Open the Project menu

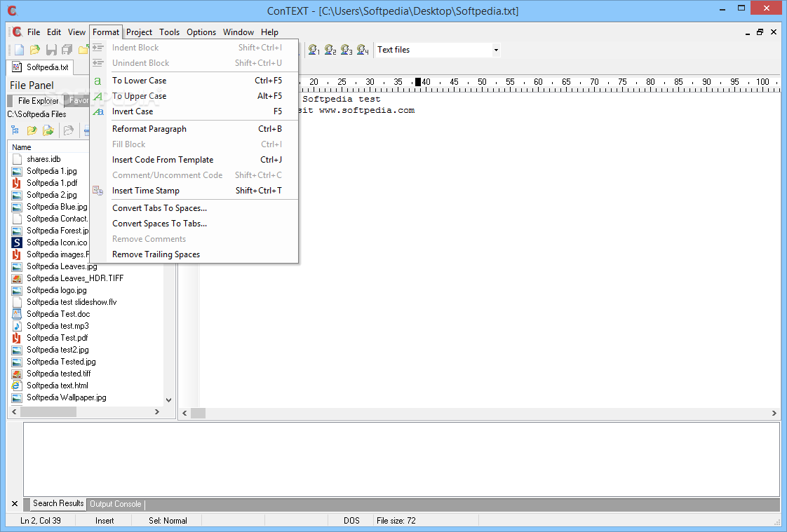[x=139, y=32]
